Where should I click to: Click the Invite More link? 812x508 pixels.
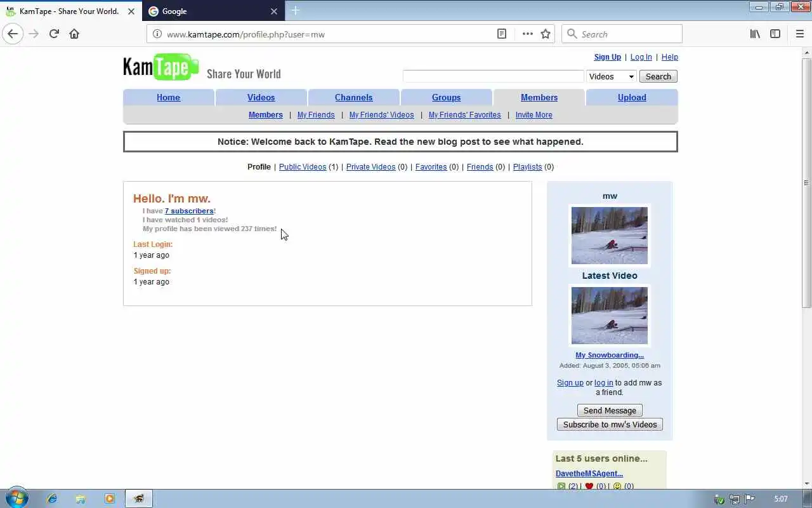point(534,115)
